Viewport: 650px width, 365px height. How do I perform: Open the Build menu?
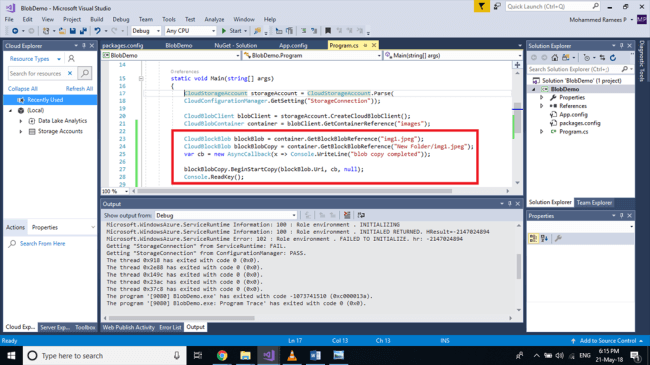point(97,19)
